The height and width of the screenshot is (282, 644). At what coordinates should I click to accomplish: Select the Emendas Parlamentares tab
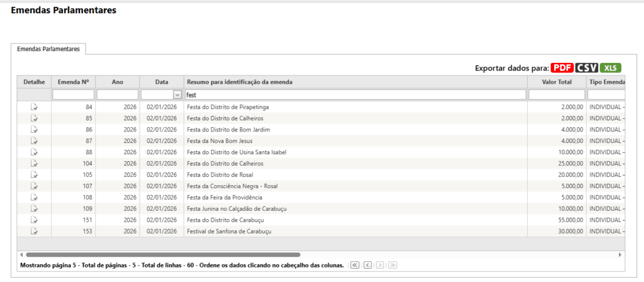tap(48, 48)
